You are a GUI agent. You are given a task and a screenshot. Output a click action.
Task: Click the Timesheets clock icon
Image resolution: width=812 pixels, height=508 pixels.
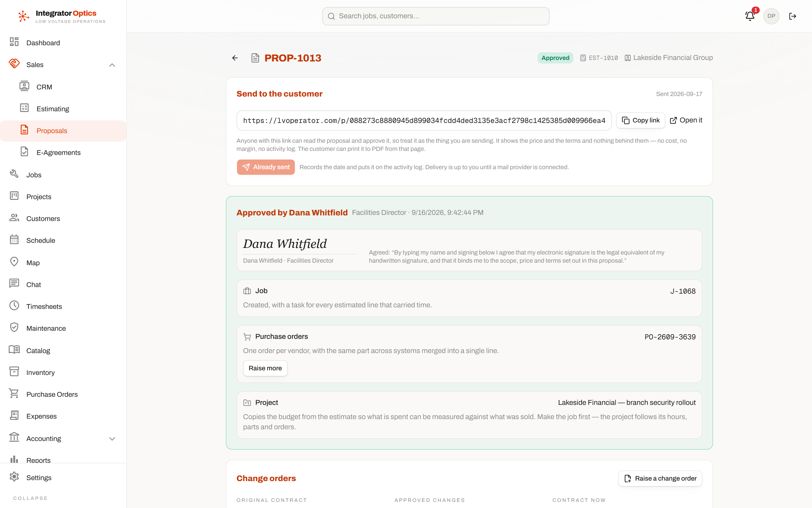click(x=14, y=305)
